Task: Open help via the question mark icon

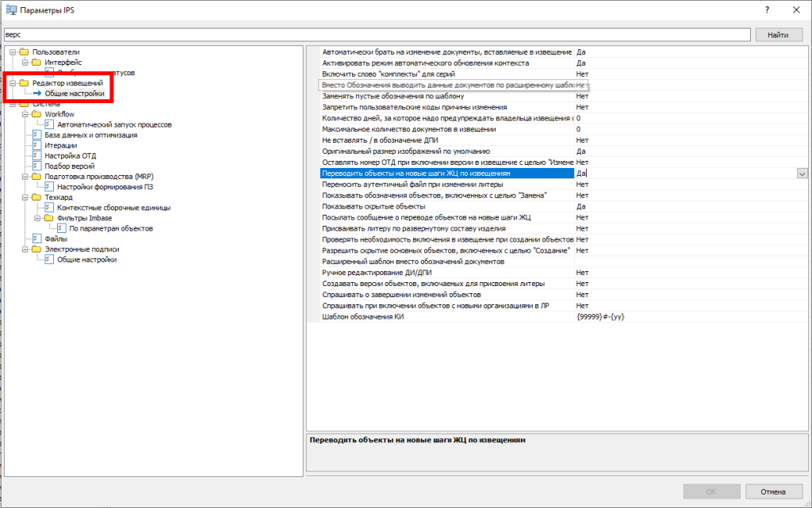Action: 766,10
